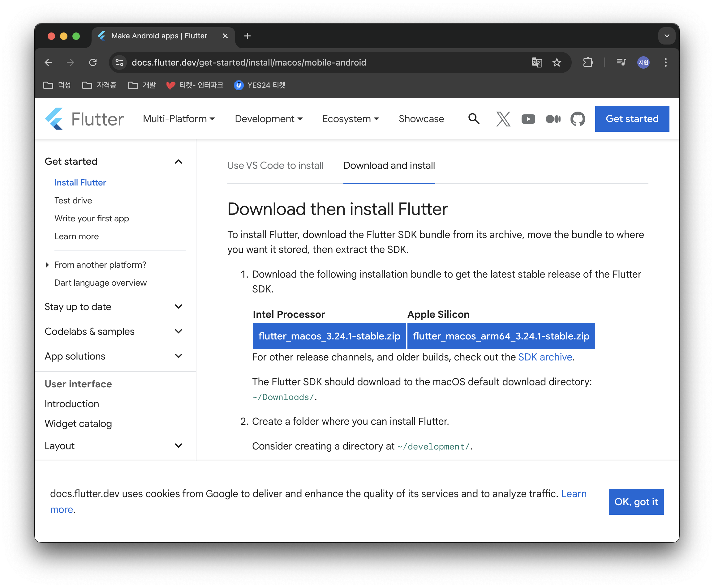
Task: Open the SDK archive link
Action: [545, 357]
